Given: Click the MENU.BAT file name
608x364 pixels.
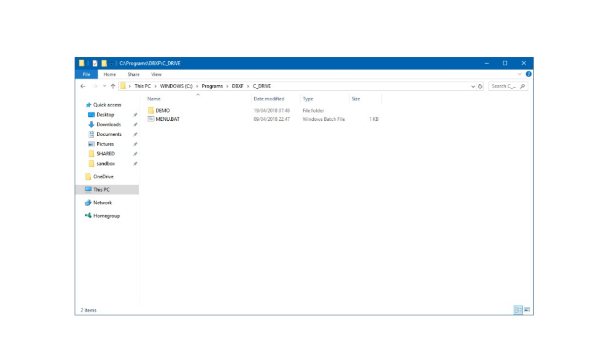Looking at the screenshot, I should [x=168, y=119].
